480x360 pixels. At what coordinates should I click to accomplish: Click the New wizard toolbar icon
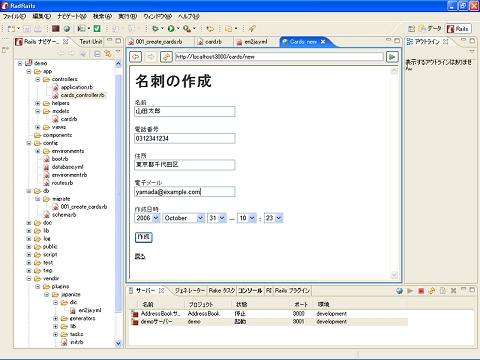click(x=11, y=29)
